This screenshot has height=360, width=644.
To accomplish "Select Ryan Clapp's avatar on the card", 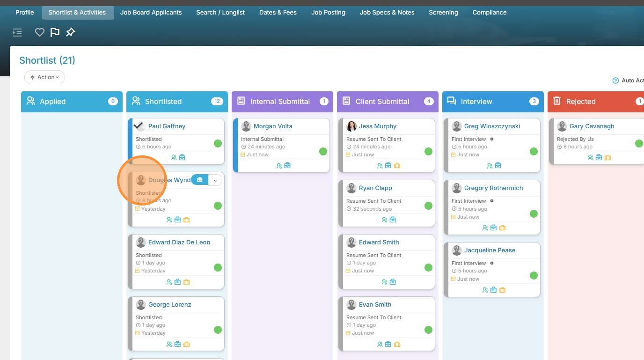I will [x=351, y=188].
